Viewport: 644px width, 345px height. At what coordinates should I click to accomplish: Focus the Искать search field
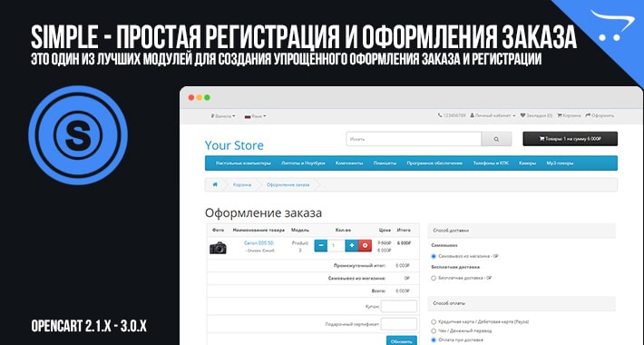coord(414,139)
